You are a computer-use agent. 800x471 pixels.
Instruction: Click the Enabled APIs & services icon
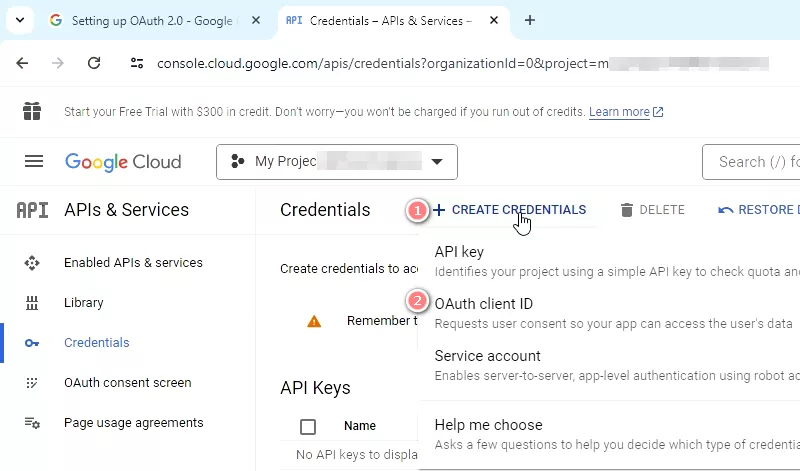coord(32,263)
